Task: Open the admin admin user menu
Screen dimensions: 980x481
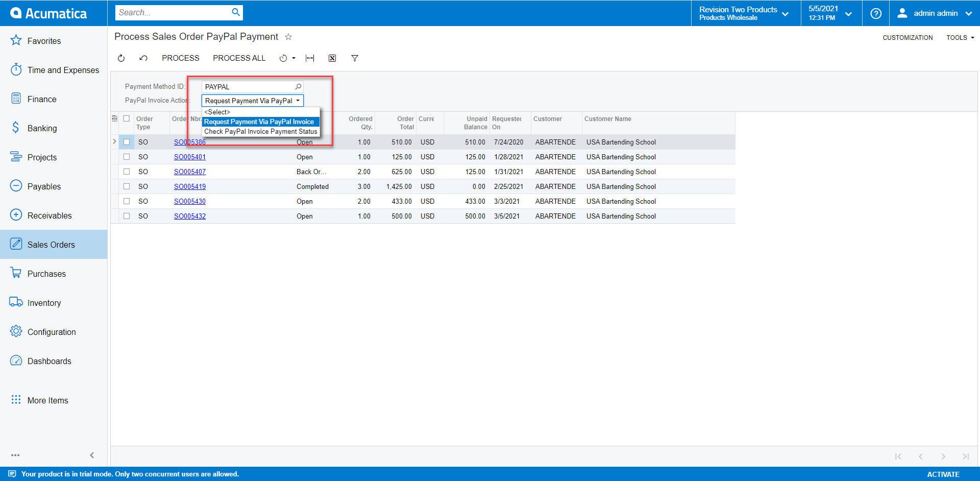Action: pos(935,13)
